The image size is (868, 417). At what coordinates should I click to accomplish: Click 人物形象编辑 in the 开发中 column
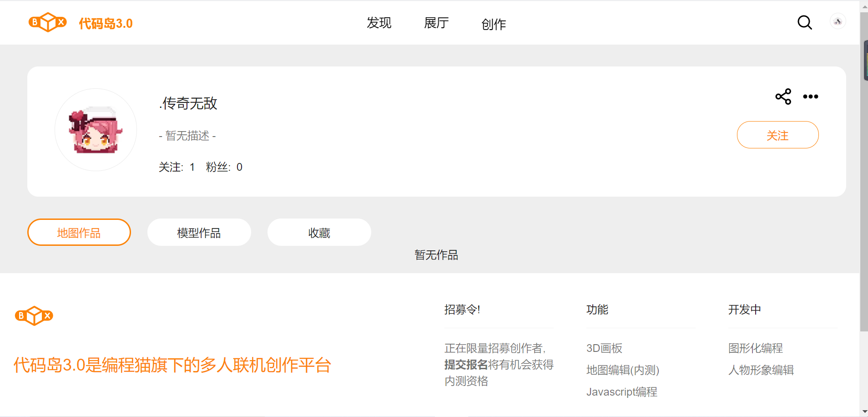tap(761, 370)
